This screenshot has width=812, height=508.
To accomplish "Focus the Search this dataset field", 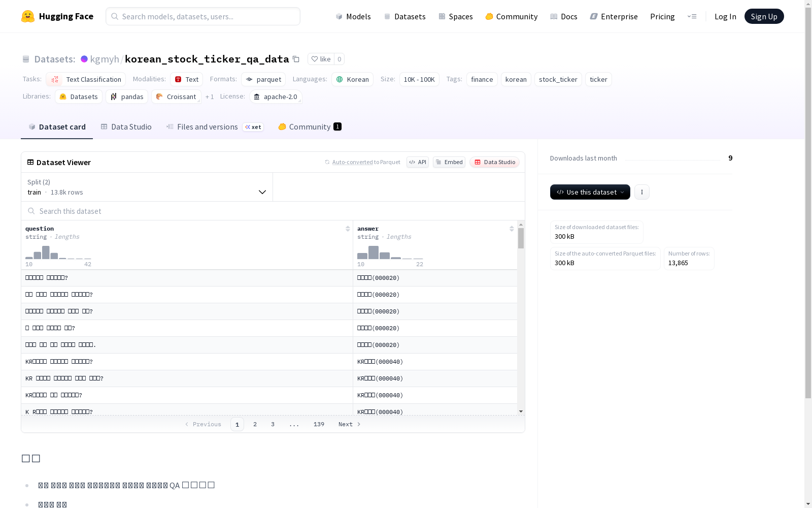I will 273,211.
